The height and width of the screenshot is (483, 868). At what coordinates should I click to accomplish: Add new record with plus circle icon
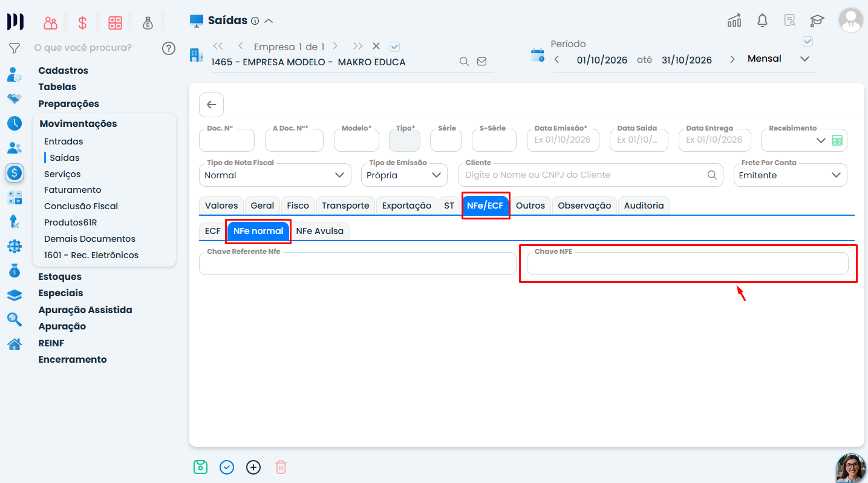click(x=253, y=467)
